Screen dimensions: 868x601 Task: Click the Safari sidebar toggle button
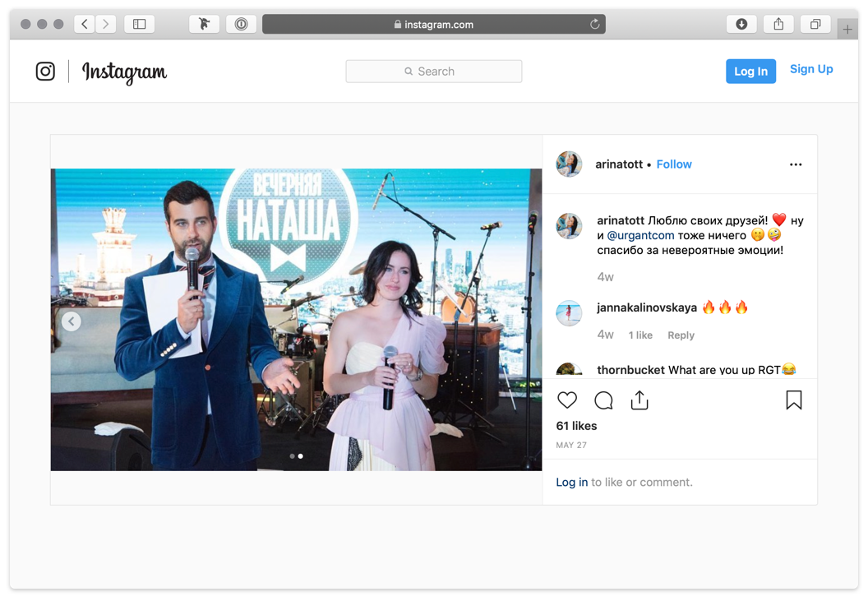140,25
